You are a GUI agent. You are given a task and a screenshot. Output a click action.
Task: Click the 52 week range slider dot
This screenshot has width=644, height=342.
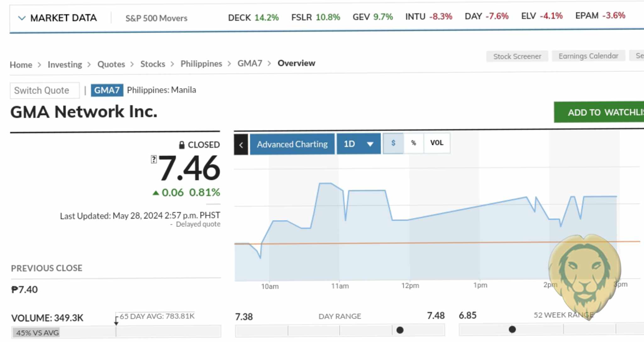tap(512, 329)
